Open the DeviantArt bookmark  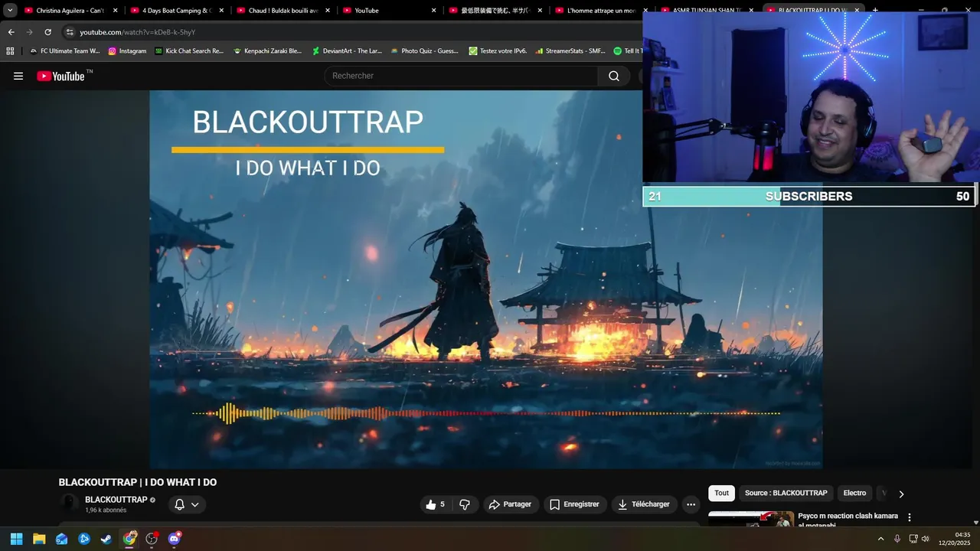[346, 51]
